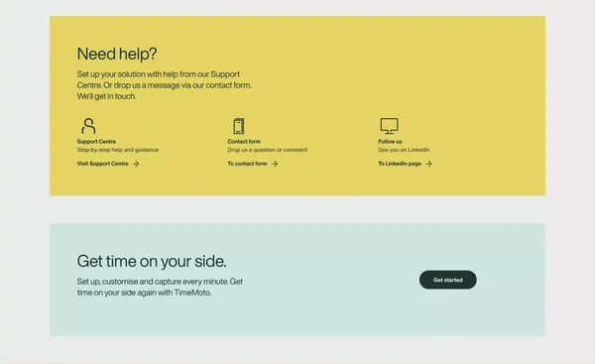
Task: Click the Set up your solution paragraph
Action: pos(165,85)
